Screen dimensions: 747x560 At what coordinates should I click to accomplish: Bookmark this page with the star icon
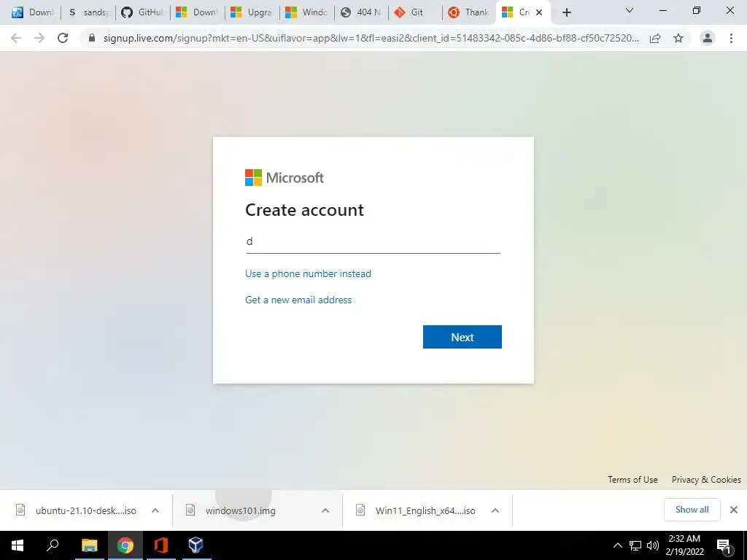[x=678, y=38]
